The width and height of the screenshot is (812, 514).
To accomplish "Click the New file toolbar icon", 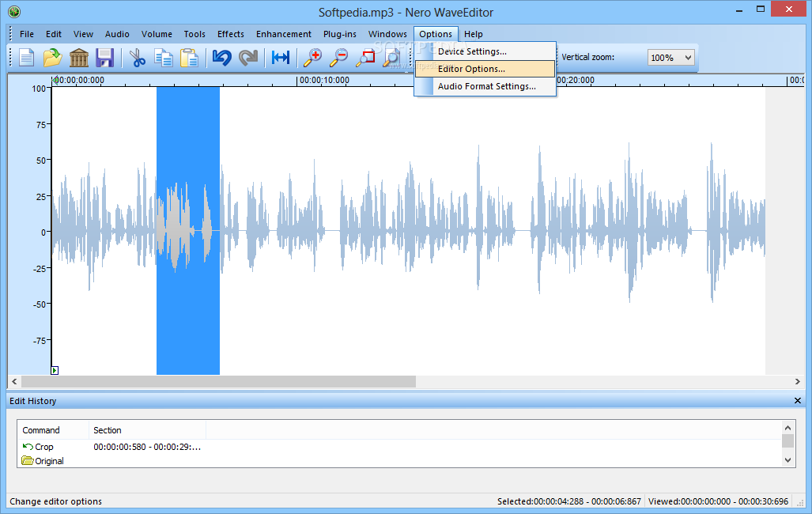I will click(26, 58).
